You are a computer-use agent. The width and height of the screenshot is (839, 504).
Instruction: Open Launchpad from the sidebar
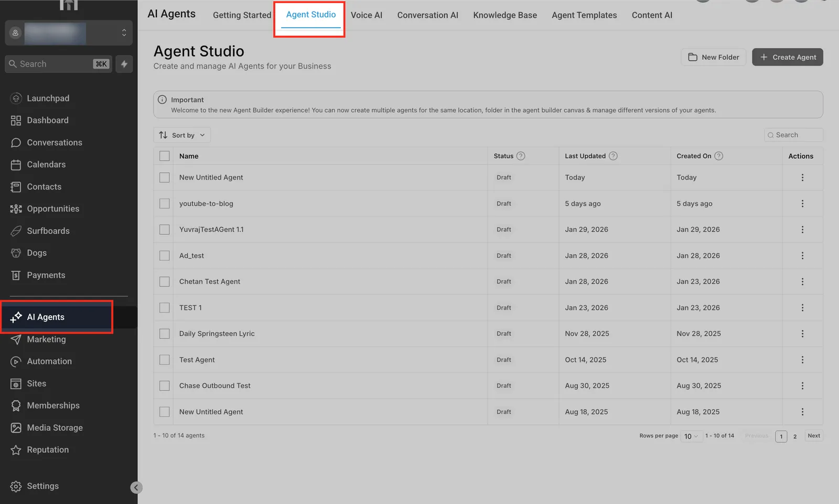pyautogui.click(x=48, y=98)
